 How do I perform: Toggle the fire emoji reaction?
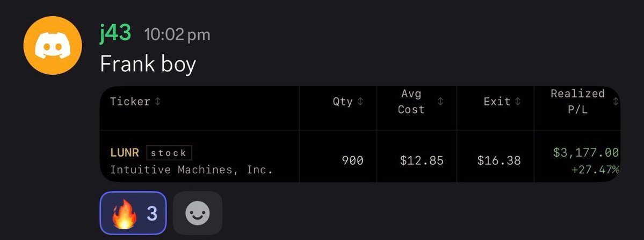[x=133, y=213]
